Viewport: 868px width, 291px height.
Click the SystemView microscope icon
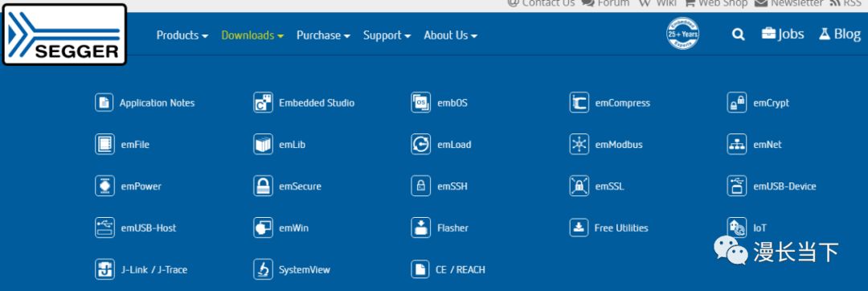click(x=263, y=269)
